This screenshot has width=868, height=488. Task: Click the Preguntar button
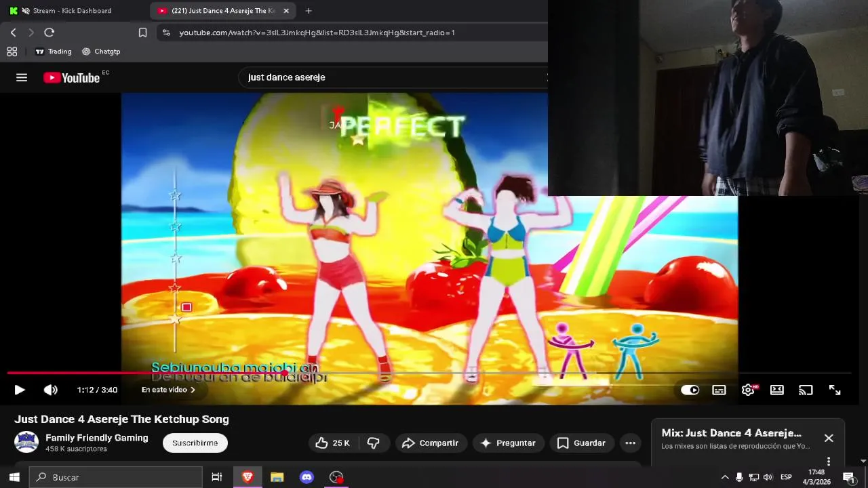click(x=509, y=443)
